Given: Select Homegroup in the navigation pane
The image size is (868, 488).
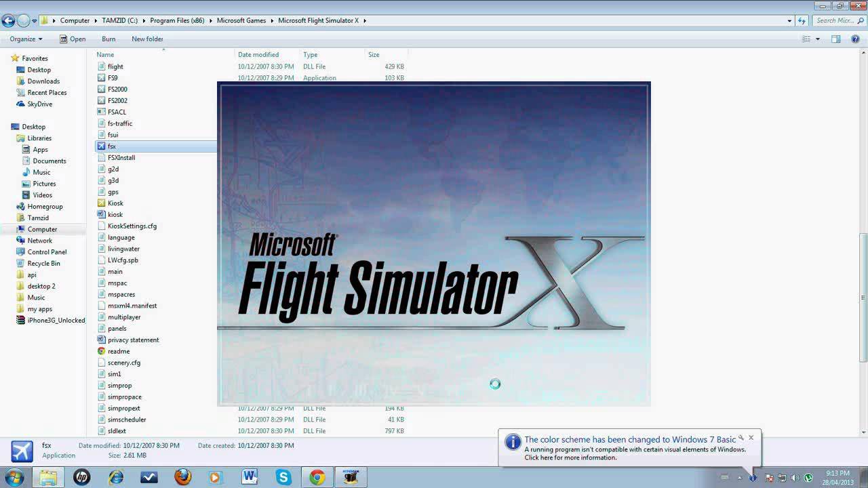Looking at the screenshot, I should click(x=45, y=207).
